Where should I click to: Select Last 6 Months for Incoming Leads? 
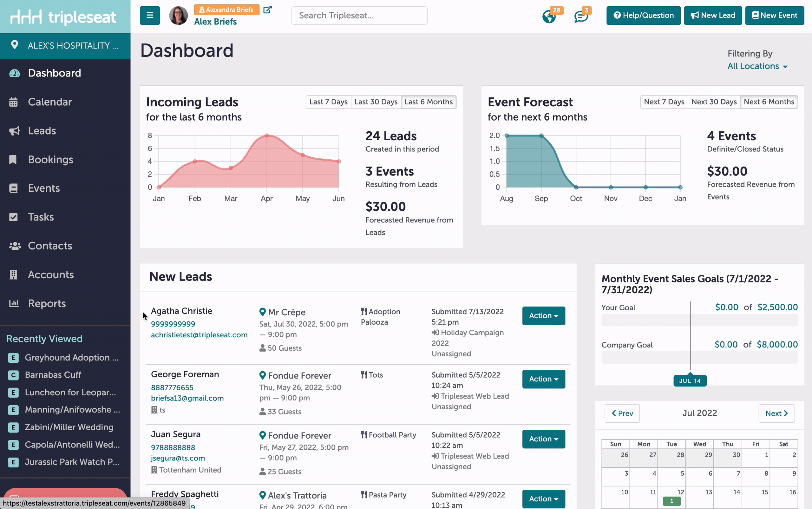click(x=429, y=102)
